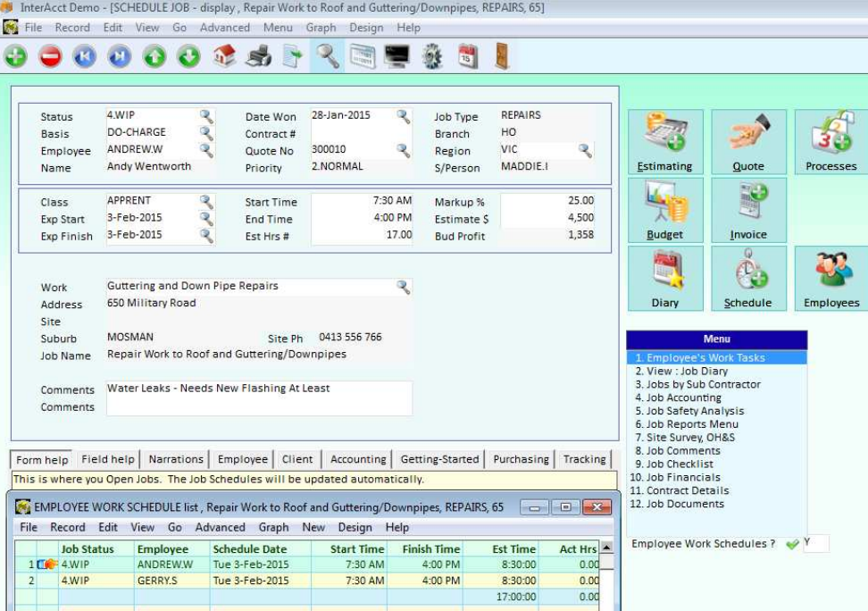Open the Graph menu in main window
868x611 pixels.
(x=321, y=27)
